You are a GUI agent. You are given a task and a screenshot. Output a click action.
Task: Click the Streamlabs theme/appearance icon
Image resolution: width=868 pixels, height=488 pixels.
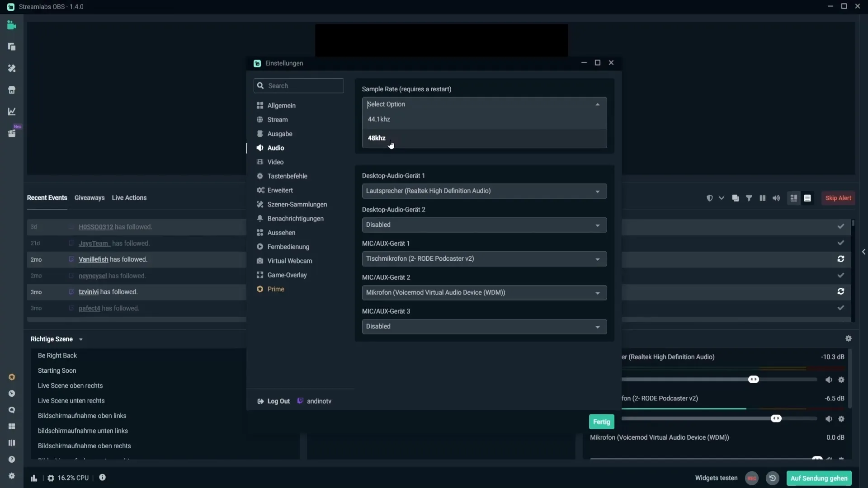pos(11,69)
